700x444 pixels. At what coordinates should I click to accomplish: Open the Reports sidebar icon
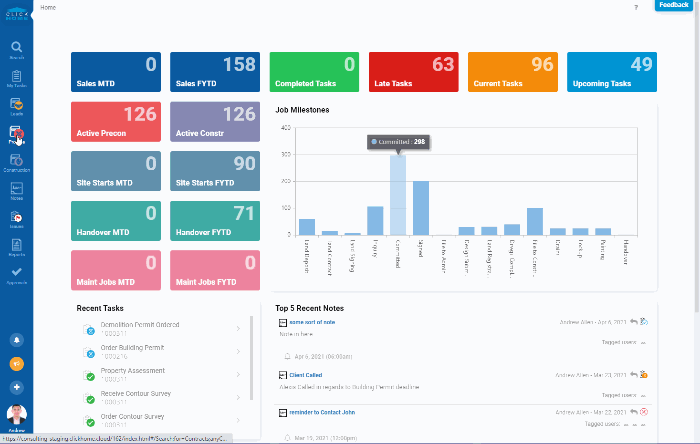click(x=17, y=247)
